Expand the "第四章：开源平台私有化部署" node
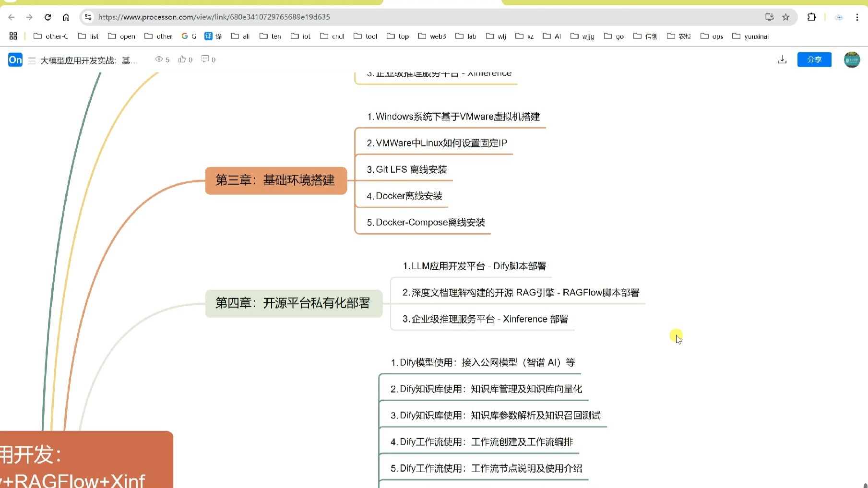 point(294,303)
